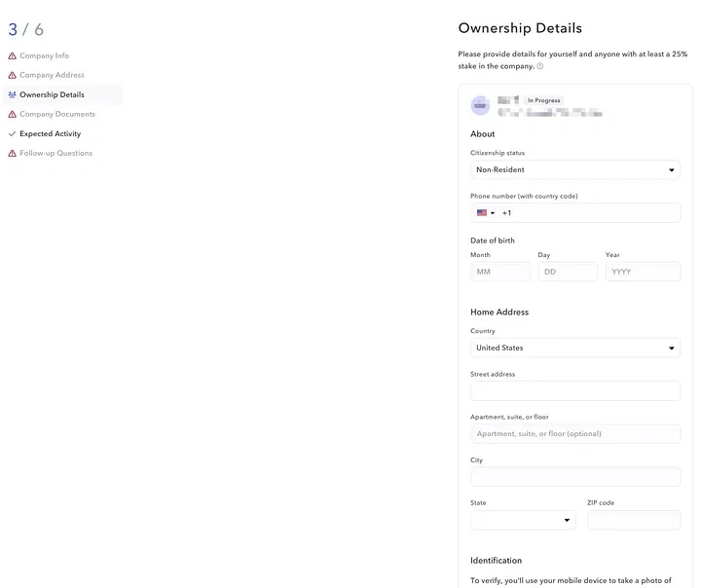Click the checkmark icon beside Expected Activity
Viewport: 701px width, 588px height.
coord(12,134)
